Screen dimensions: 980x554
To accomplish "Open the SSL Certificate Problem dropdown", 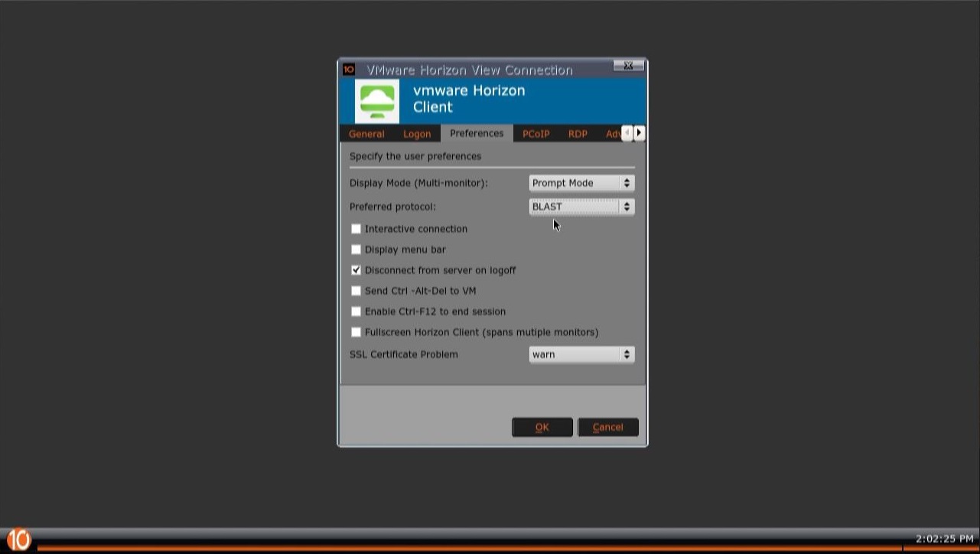I will click(581, 354).
